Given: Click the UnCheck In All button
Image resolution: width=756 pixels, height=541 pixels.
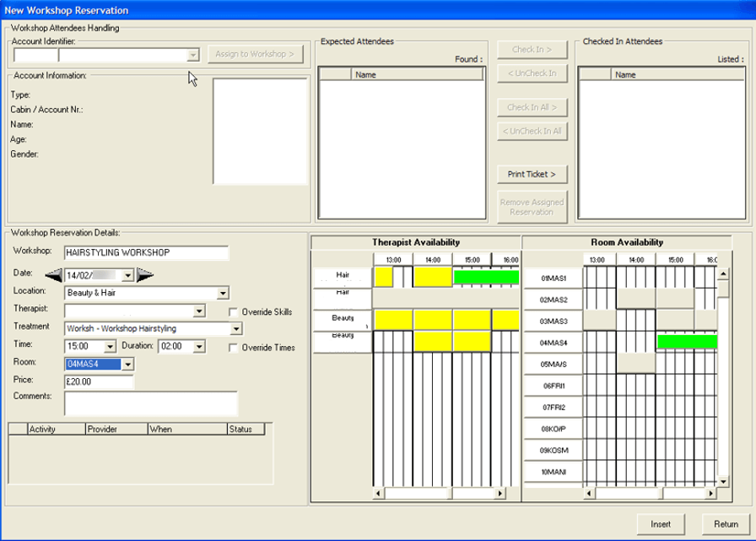Looking at the screenshot, I should click(532, 131).
